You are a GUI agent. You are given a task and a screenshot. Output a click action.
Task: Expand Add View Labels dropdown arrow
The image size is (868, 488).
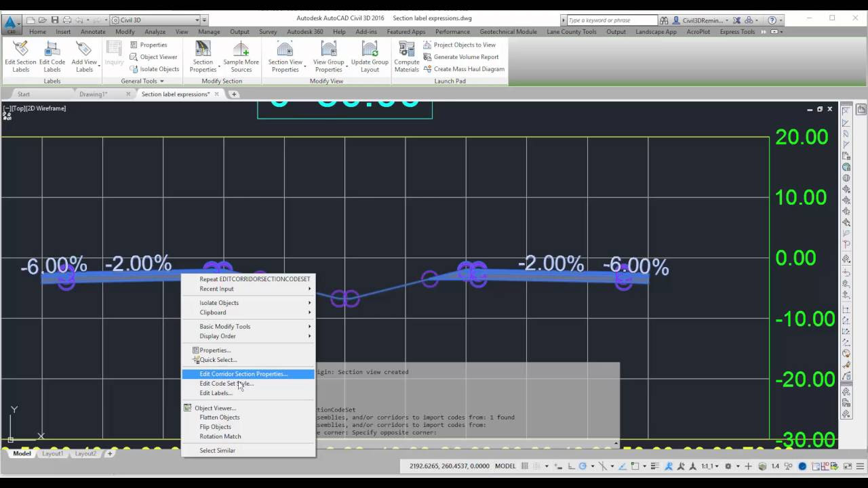coord(100,65)
